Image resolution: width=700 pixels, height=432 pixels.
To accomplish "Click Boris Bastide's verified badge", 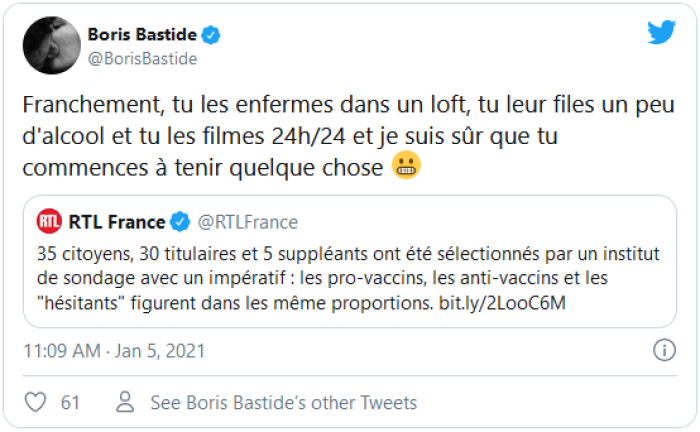I will pos(211,35).
